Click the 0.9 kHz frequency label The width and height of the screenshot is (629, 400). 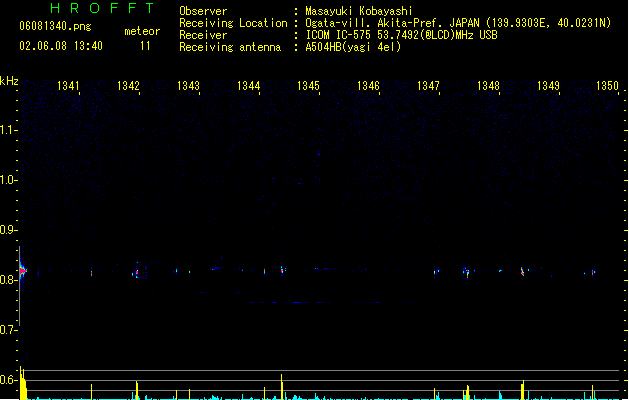coord(7,230)
